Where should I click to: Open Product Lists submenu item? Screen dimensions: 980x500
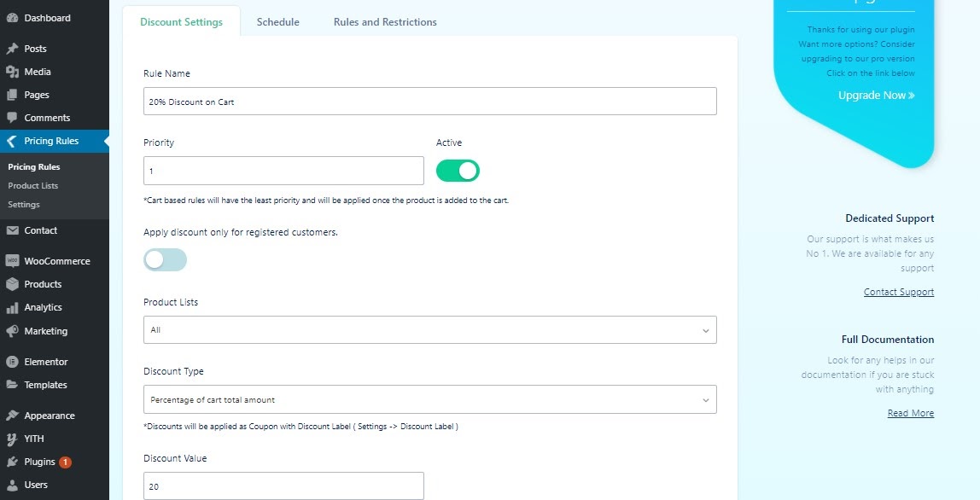coord(33,186)
